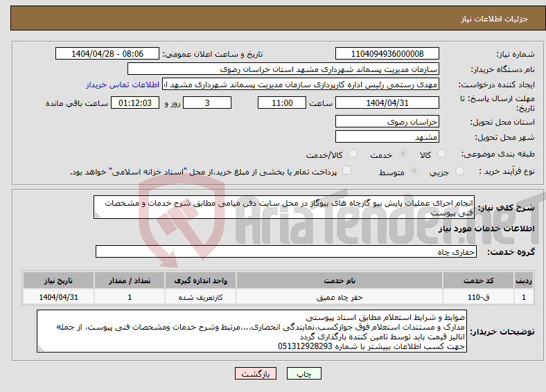The width and height of the screenshot is (546, 392).
Task: Click the unit cell کارتعریف شده
Action: (200, 297)
